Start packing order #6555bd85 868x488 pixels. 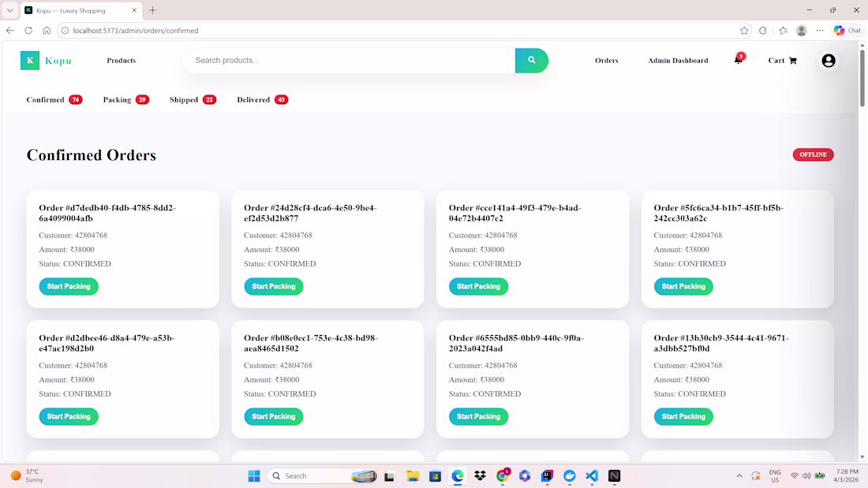point(478,416)
